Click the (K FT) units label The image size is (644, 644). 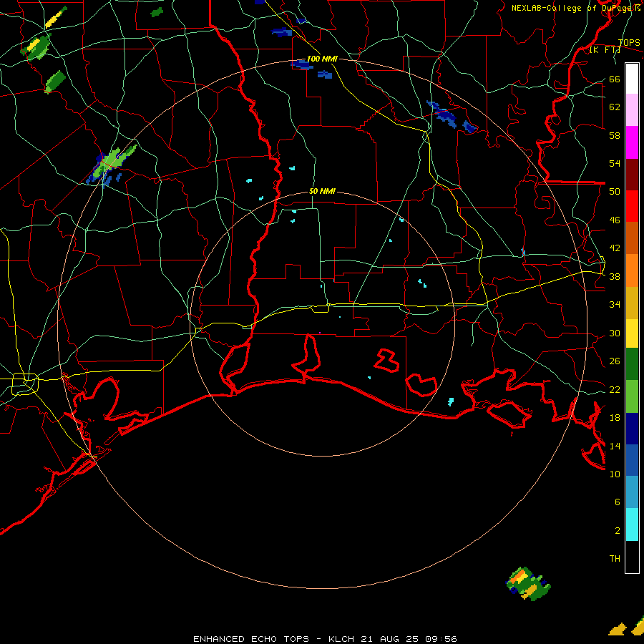click(605, 50)
